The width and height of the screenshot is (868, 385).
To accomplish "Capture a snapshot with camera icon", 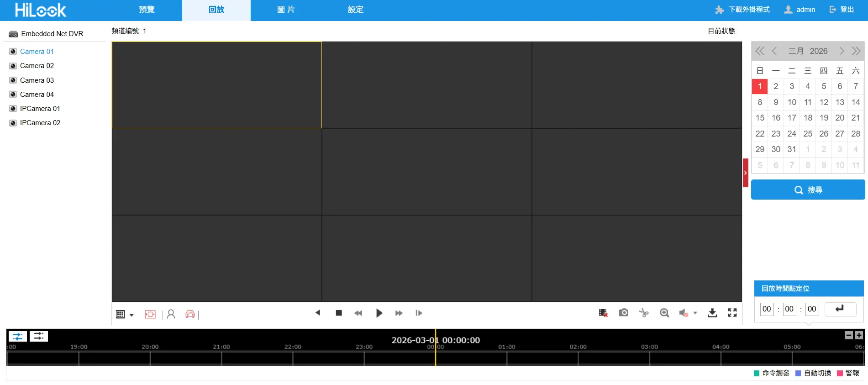I will [624, 313].
